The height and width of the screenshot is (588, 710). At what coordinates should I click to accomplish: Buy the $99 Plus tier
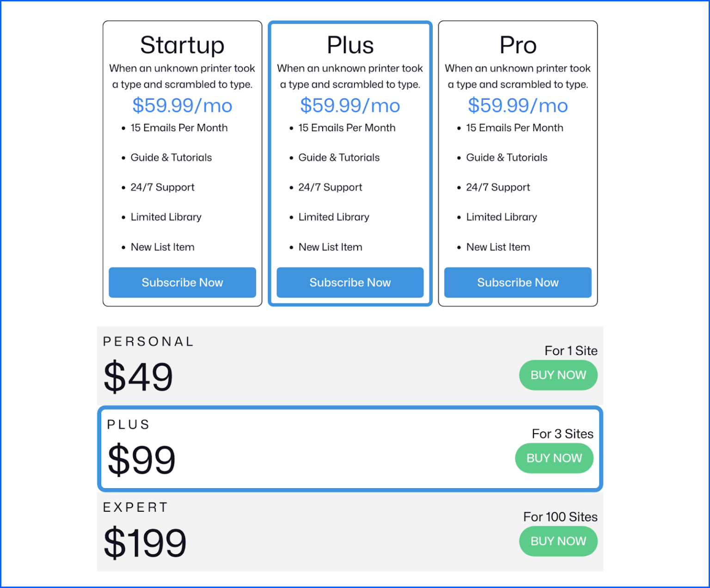(x=554, y=458)
